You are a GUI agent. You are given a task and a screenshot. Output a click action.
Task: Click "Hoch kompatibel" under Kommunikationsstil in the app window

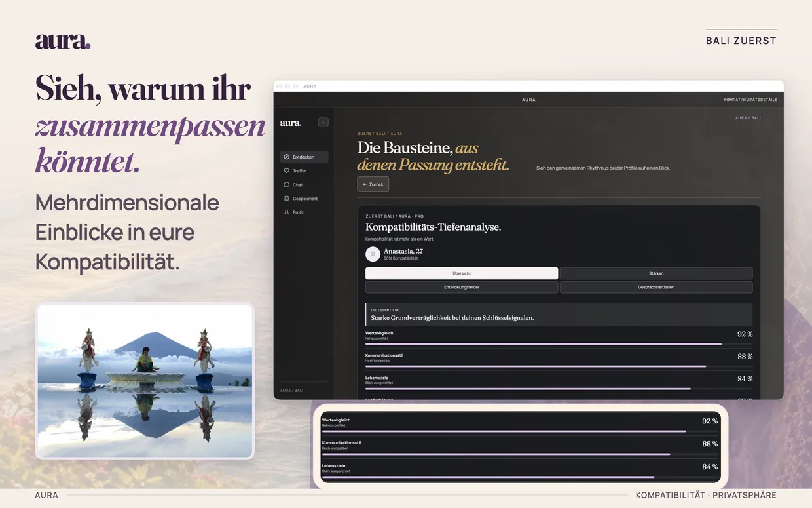pos(379,361)
